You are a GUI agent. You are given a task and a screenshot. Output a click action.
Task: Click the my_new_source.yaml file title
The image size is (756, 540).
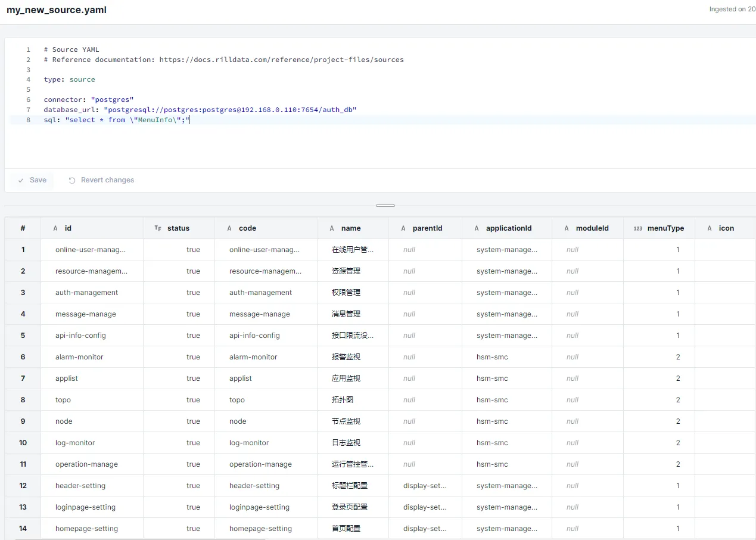(57, 10)
